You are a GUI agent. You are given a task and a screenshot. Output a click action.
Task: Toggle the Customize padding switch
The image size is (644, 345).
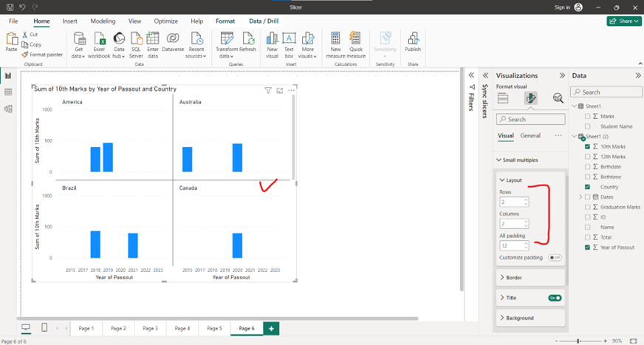tap(555, 258)
